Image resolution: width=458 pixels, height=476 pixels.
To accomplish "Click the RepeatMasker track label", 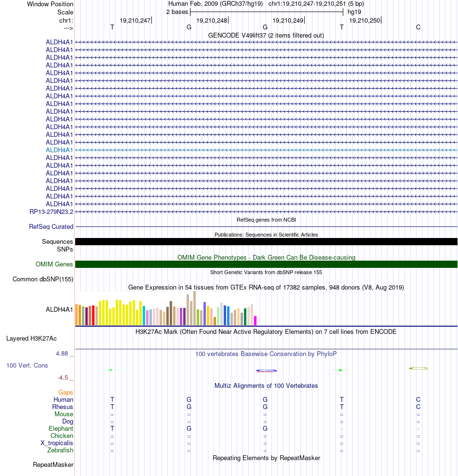I will coord(53,465).
